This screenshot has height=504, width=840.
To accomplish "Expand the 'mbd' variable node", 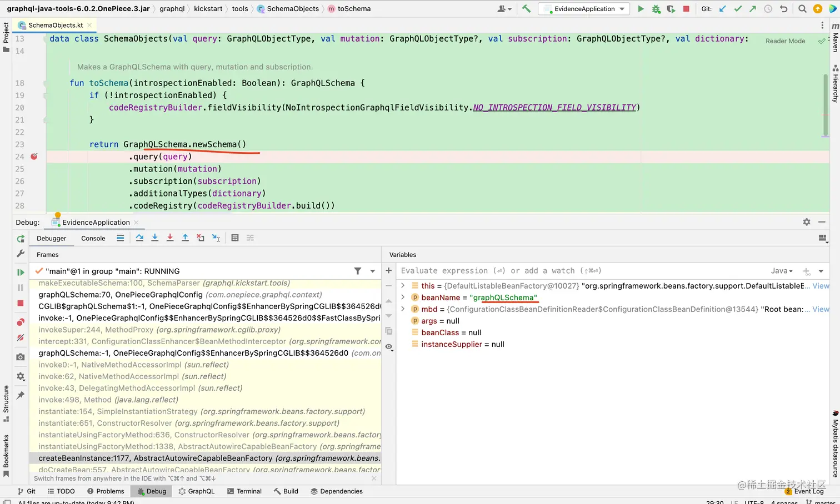I will tap(403, 309).
